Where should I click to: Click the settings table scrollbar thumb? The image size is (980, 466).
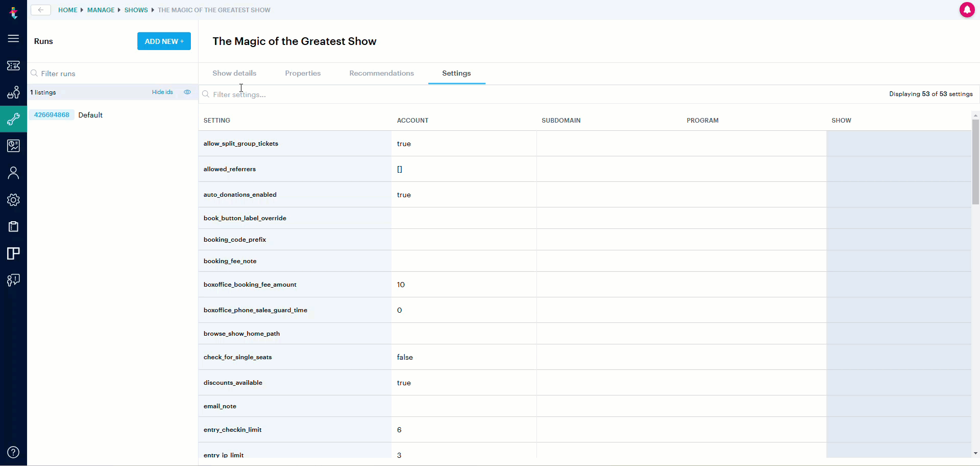975,162
